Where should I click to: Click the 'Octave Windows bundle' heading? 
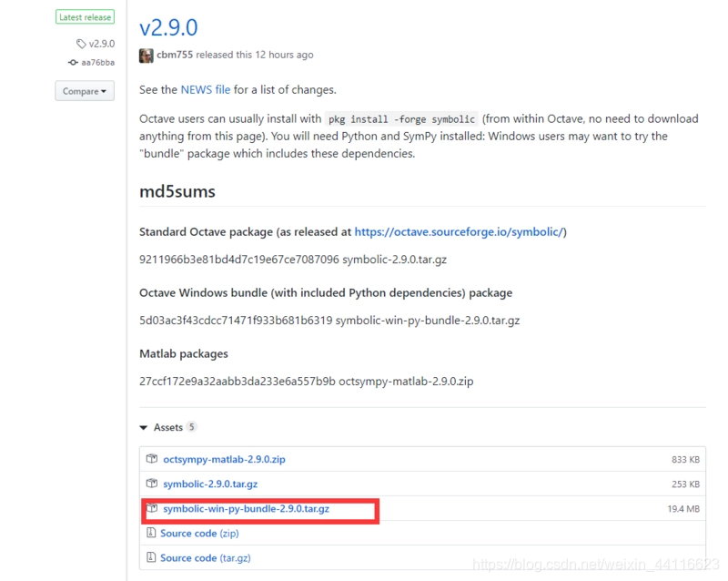[326, 293]
